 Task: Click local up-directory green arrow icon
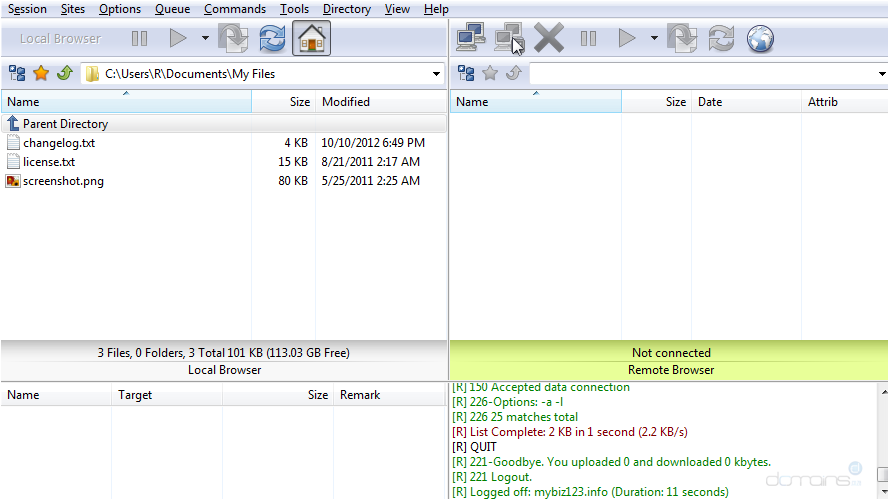coord(64,73)
